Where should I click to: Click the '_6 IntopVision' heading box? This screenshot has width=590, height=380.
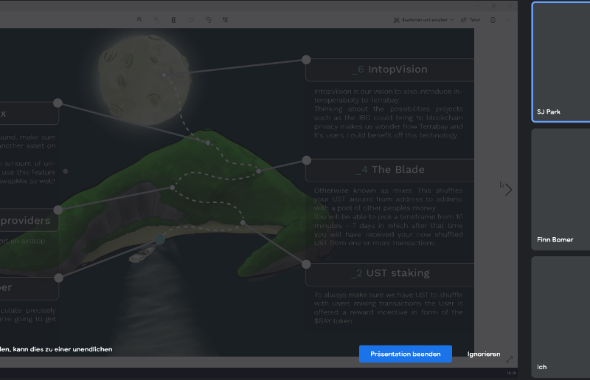[390, 70]
